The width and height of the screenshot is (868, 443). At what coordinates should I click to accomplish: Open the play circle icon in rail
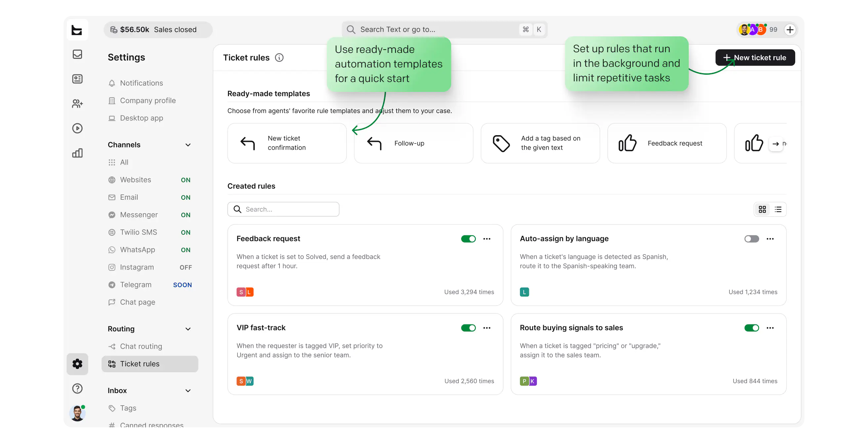click(x=77, y=128)
